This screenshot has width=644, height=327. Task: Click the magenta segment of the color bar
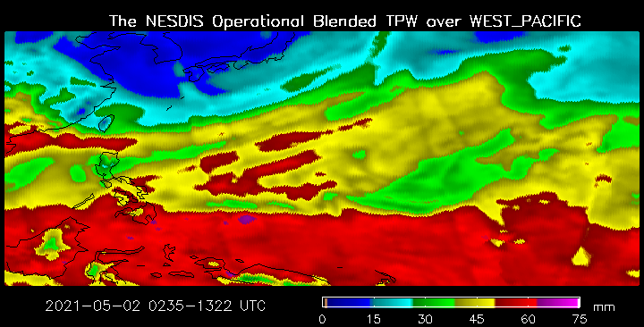point(558,303)
